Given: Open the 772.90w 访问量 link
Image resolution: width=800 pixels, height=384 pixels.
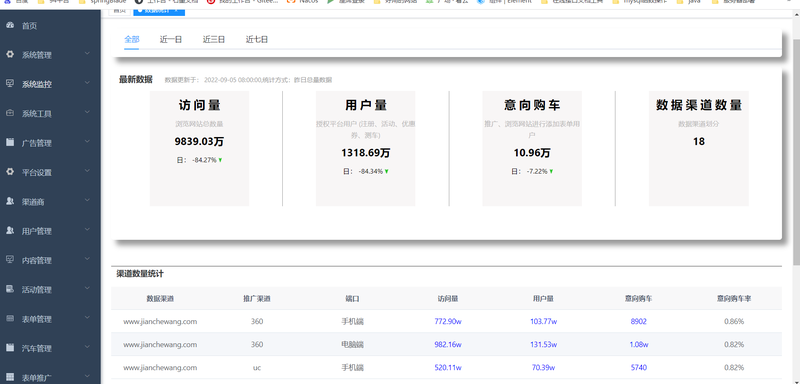Looking at the screenshot, I should point(447,322).
